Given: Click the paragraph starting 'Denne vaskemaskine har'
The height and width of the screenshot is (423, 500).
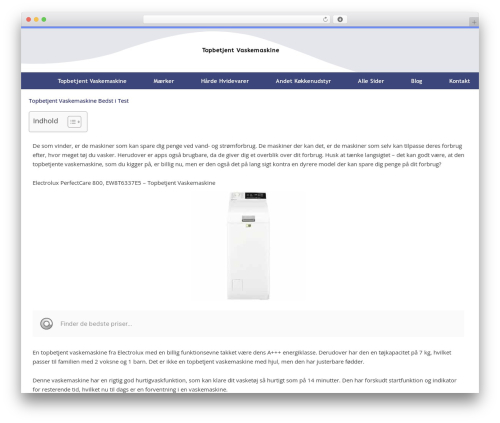Looking at the screenshot, I should pyautogui.click(x=244, y=385).
